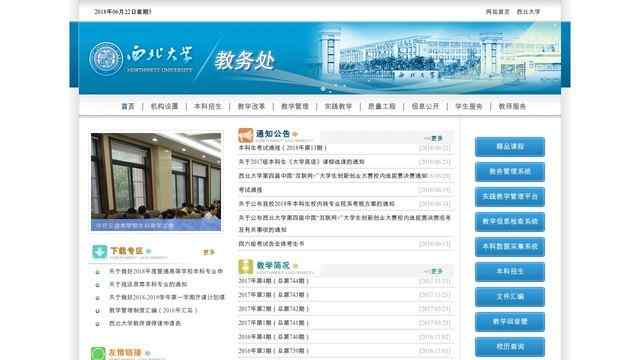
Task: Click the 教务管理系统 button
Action: (x=510, y=171)
